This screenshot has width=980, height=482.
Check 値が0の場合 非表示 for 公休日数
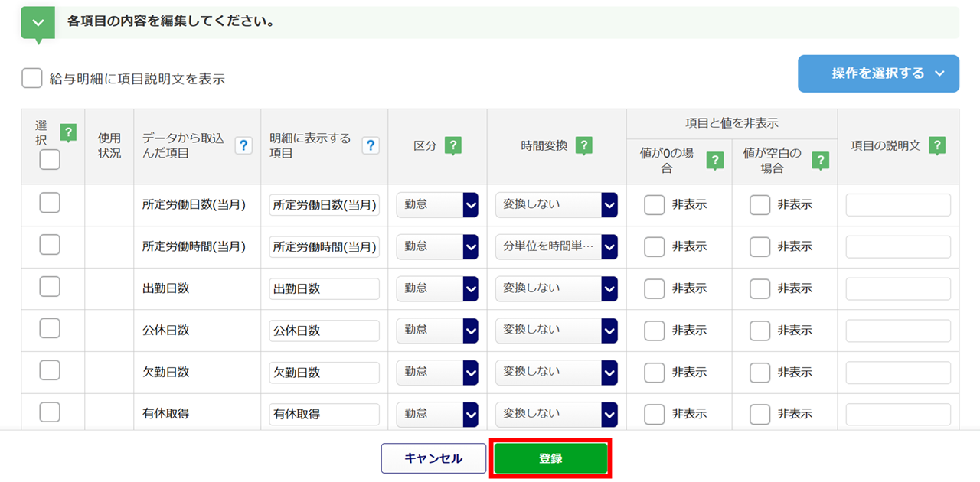(x=655, y=331)
